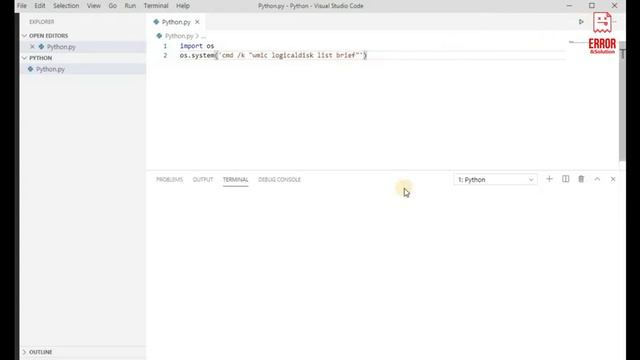Click code line 'import os'
Screen dimensions: 640x360
click(x=197, y=46)
